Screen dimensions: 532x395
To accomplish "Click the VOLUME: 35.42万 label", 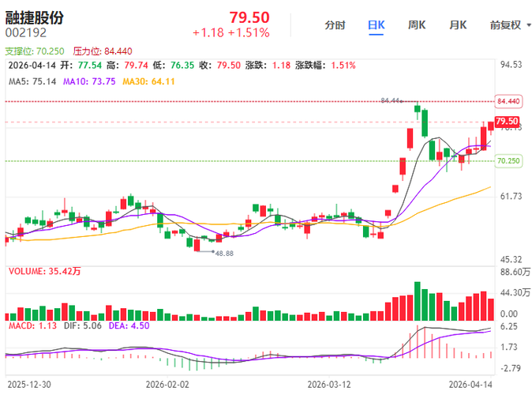I will tap(45, 272).
